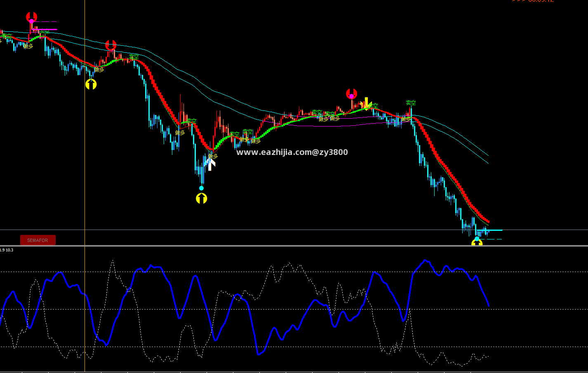Click the first yellow up-arrow circle near the crosshair line
The image size is (588, 373).
tap(91, 84)
